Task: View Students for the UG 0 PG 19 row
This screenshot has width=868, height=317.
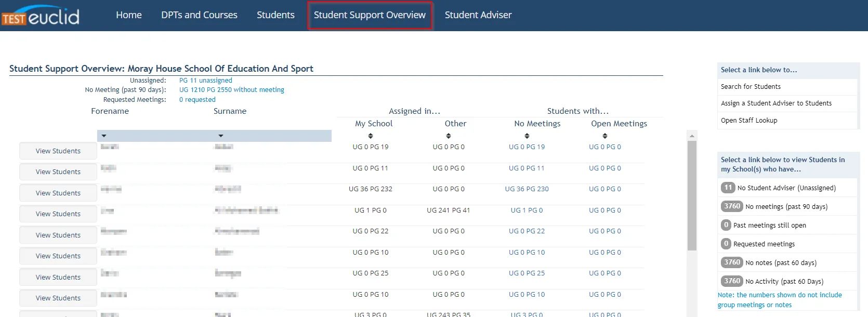Action: click(x=58, y=151)
